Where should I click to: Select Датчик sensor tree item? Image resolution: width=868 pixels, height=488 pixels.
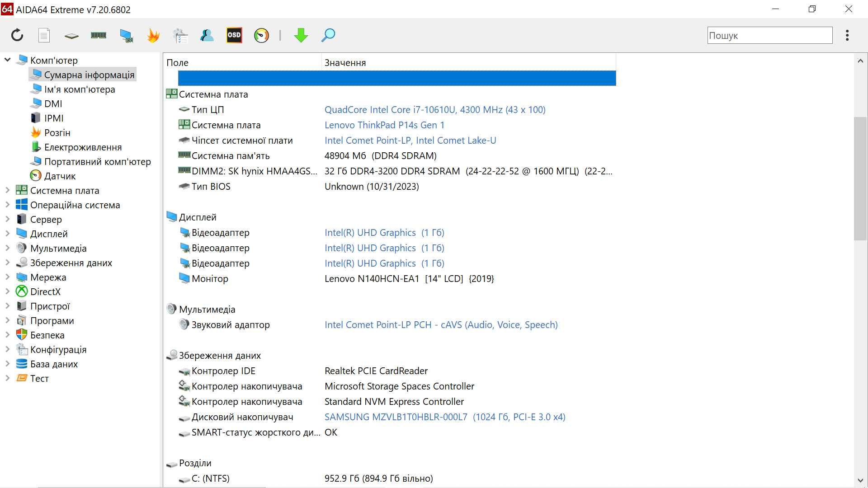click(x=60, y=176)
